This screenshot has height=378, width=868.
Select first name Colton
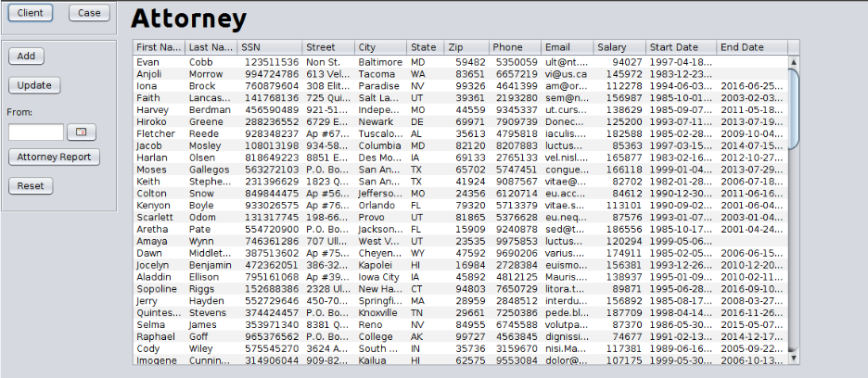[151, 194]
